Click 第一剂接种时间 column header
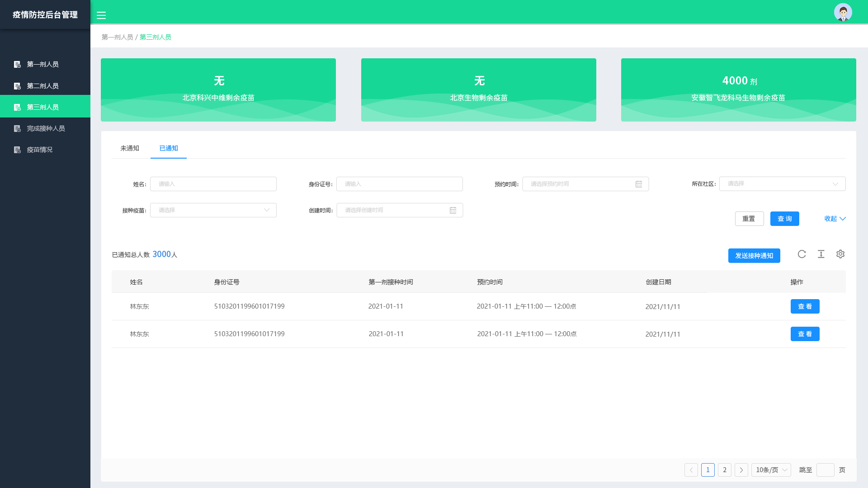The width and height of the screenshot is (868, 488). coord(391,282)
